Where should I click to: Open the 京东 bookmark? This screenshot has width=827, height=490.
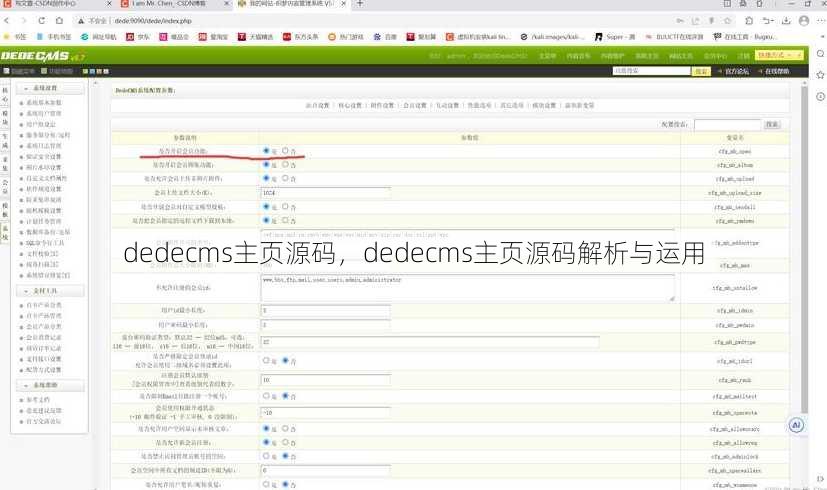[137, 37]
